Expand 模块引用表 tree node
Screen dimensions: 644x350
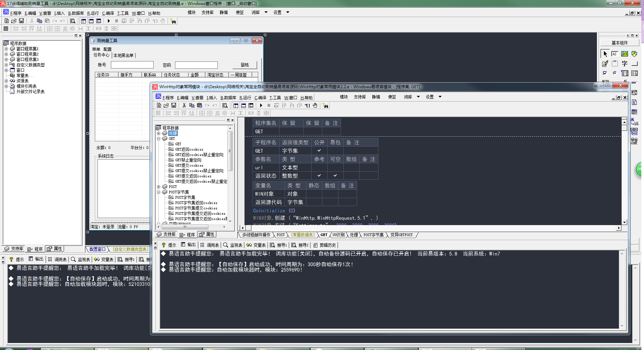point(6,86)
